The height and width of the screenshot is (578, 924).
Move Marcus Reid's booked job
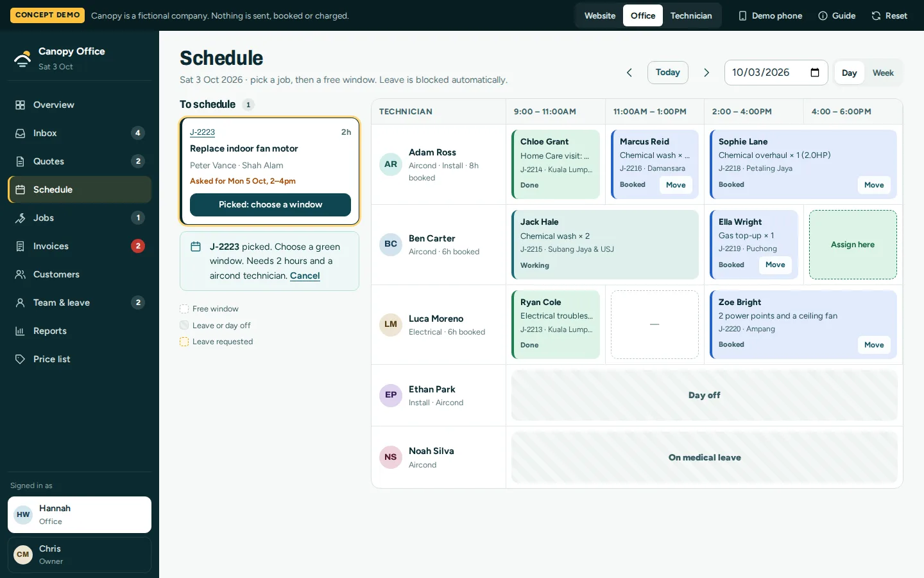tap(676, 185)
